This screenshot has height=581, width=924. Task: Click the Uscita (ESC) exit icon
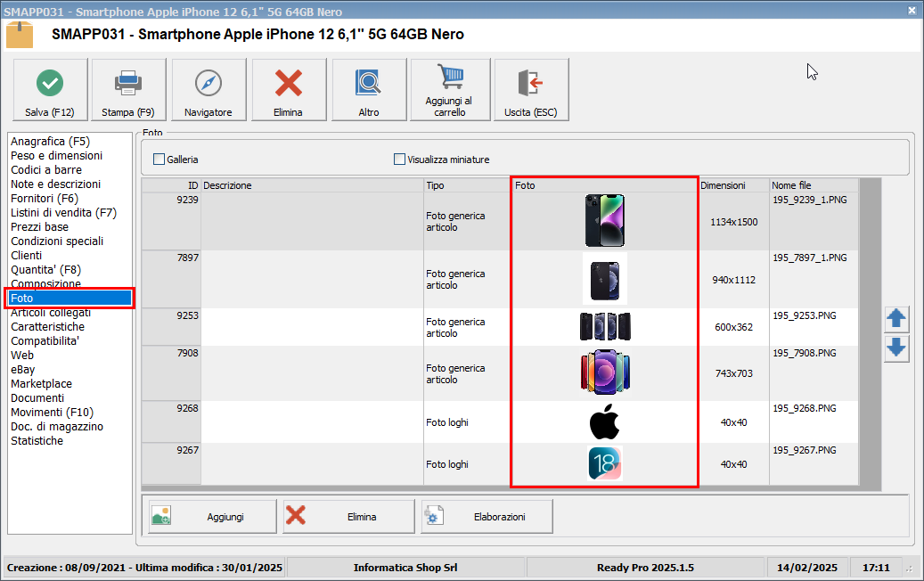530,83
